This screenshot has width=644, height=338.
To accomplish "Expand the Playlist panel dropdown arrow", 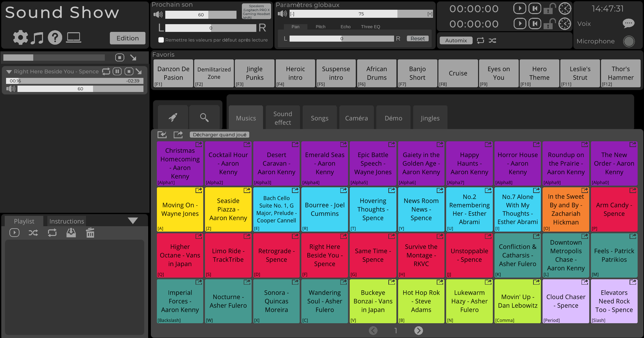I will [x=133, y=221].
